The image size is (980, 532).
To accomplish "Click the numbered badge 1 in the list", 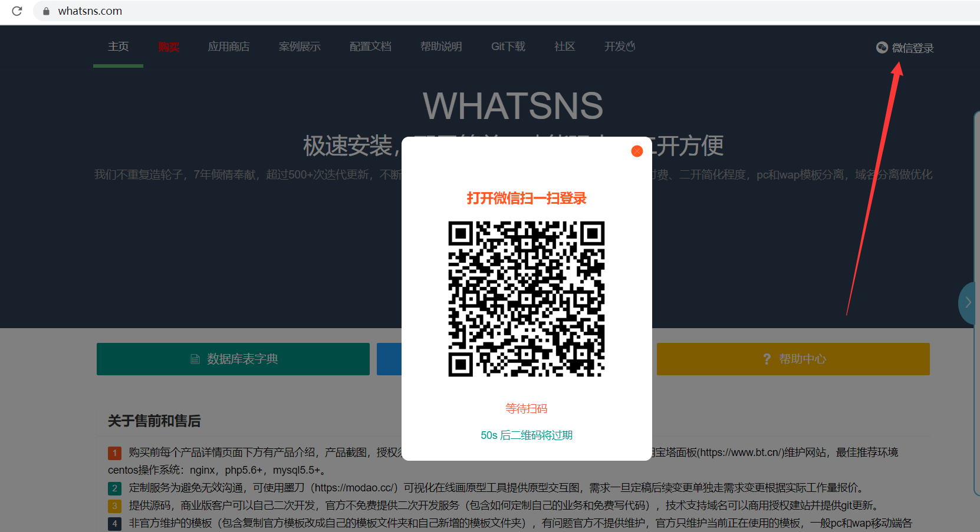I will coord(114,453).
